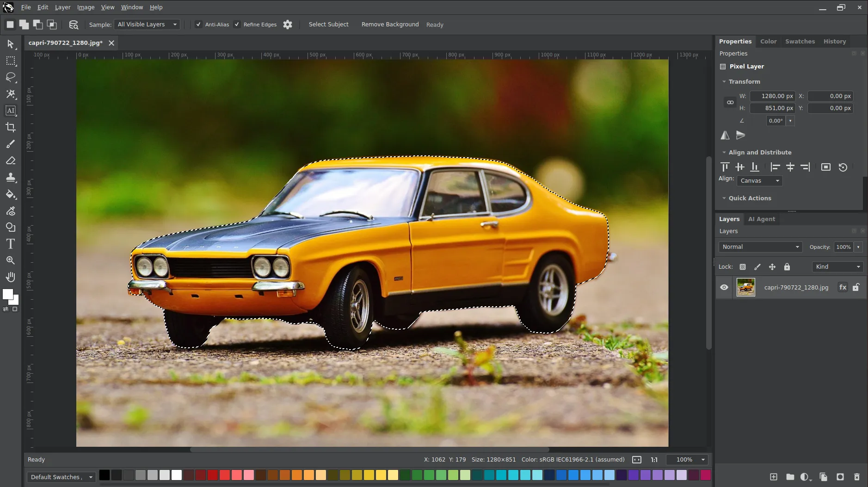Open the Normal blend mode dropdown
Image resolution: width=868 pixels, height=487 pixels.
[760, 247]
